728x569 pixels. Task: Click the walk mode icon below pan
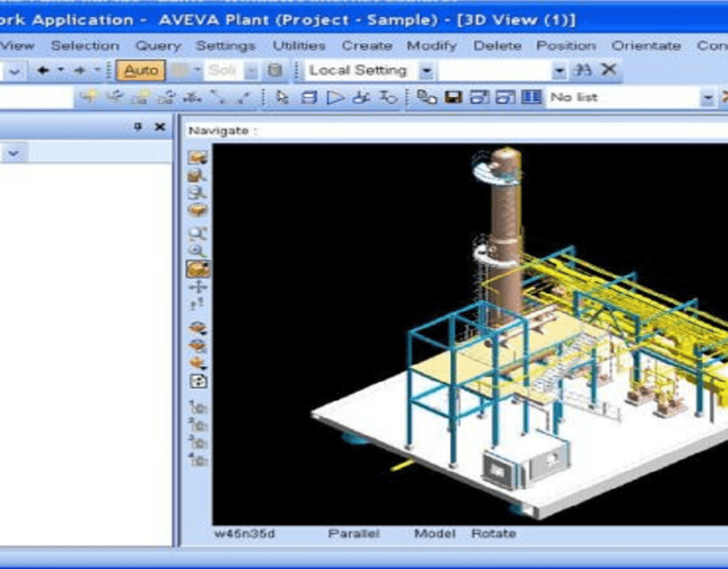click(x=197, y=305)
